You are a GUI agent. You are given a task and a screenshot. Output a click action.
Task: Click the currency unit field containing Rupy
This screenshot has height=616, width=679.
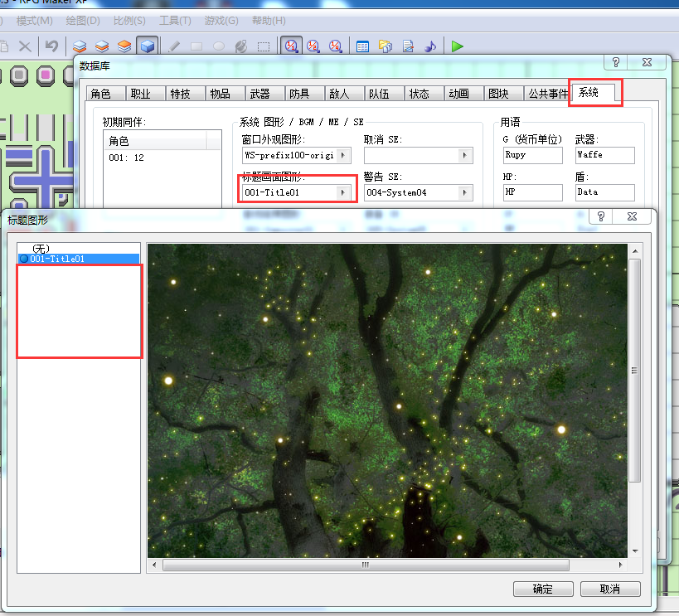coord(532,155)
